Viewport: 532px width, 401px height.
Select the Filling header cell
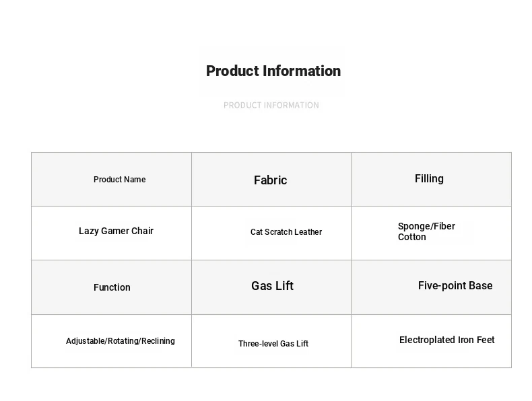[x=431, y=180]
